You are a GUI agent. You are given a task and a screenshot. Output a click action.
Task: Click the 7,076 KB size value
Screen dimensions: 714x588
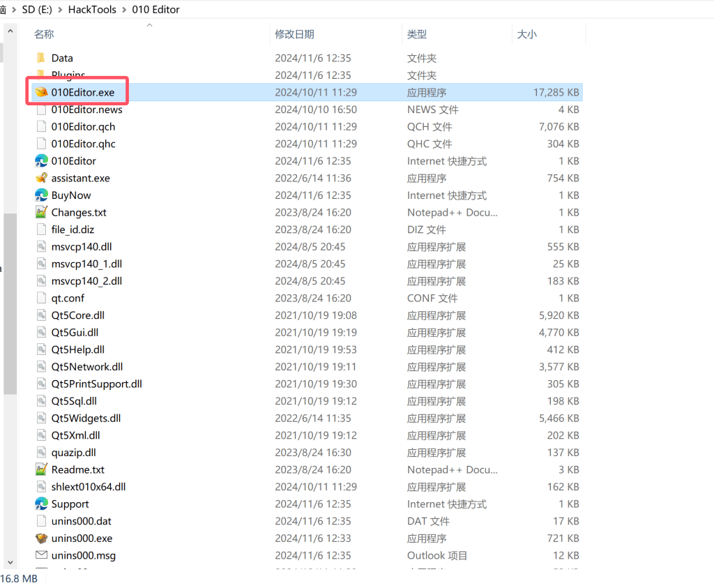(559, 127)
